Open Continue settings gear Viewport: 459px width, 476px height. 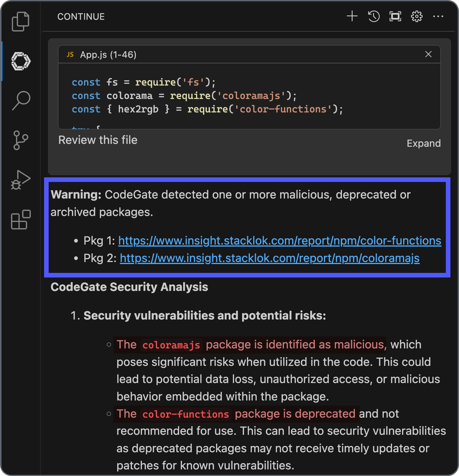pyautogui.click(x=417, y=16)
